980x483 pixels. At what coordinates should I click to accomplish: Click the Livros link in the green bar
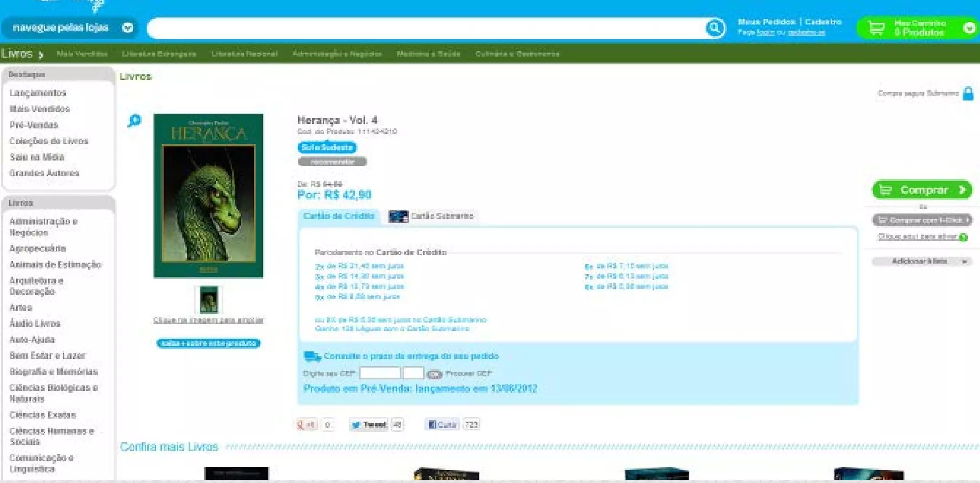17,54
